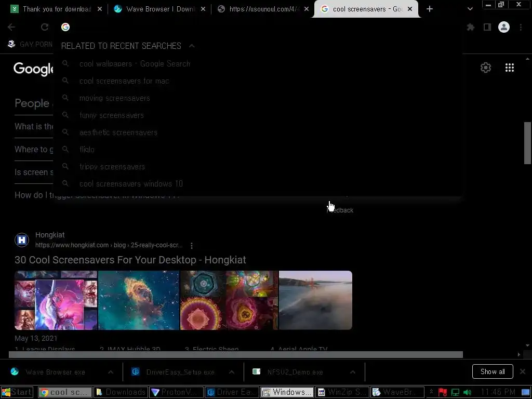Open NFSU2_Demo.exe download options arrow
This screenshot has height=399, width=532.
tap(353, 372)
